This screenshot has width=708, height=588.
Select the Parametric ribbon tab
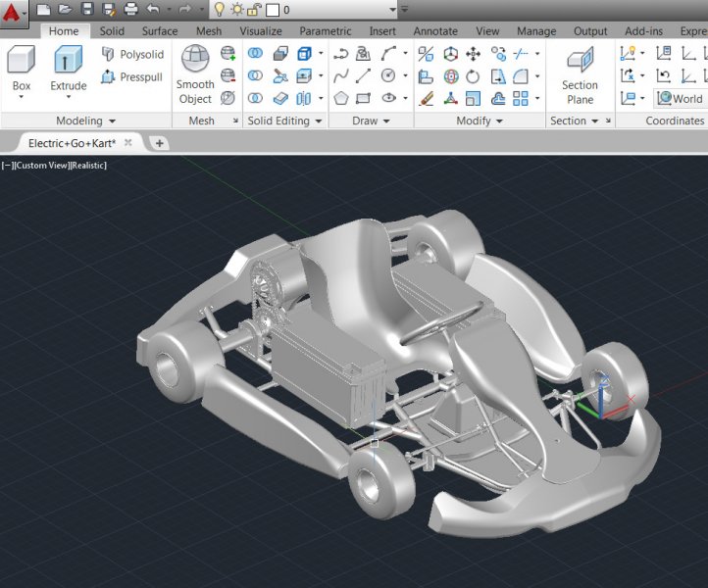[x=326, y=31]
